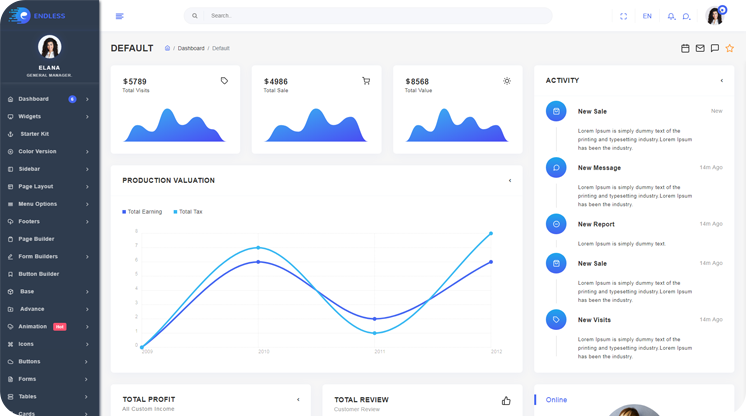Viewport: 746px width, 416px height.
Task: Select Page Builder in the sidebar
Action: pyautogui.click(x=36, y=239)
